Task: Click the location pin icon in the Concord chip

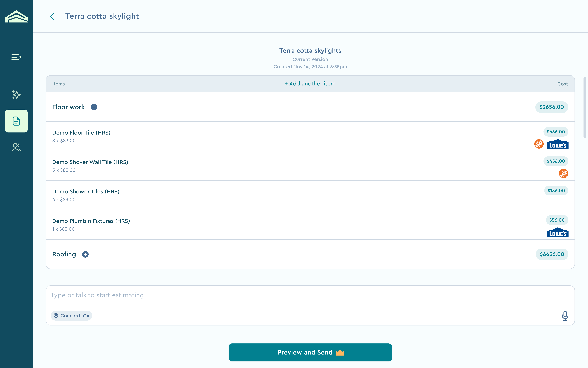Action: point(56,316)
